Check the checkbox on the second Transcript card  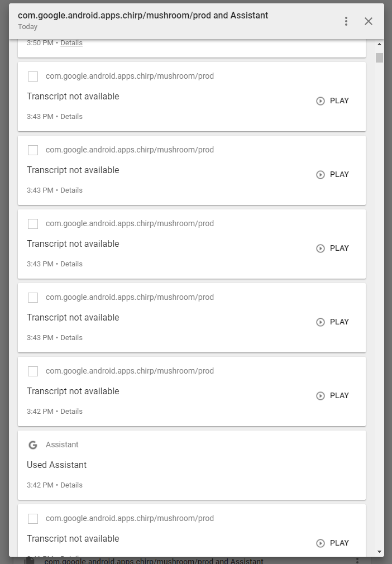(x=32, y=150)
